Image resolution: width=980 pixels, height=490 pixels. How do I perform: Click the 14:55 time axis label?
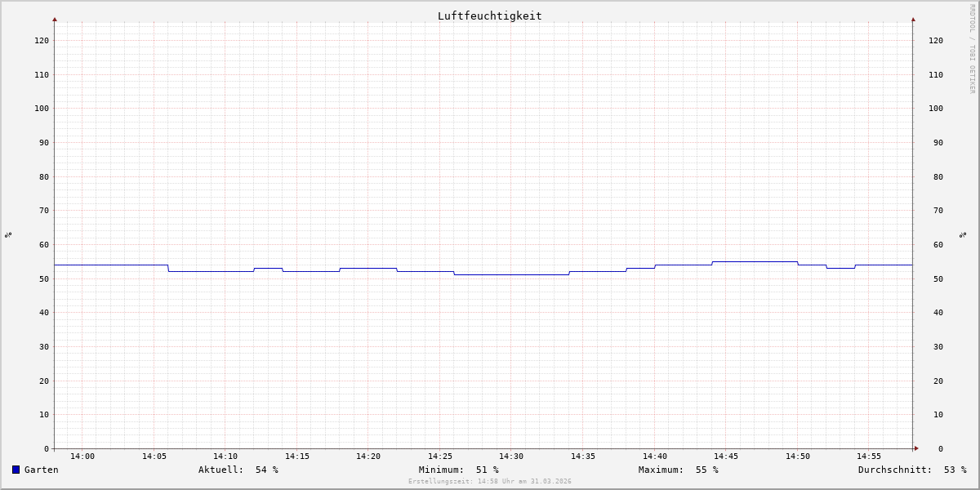pos(869,457)
